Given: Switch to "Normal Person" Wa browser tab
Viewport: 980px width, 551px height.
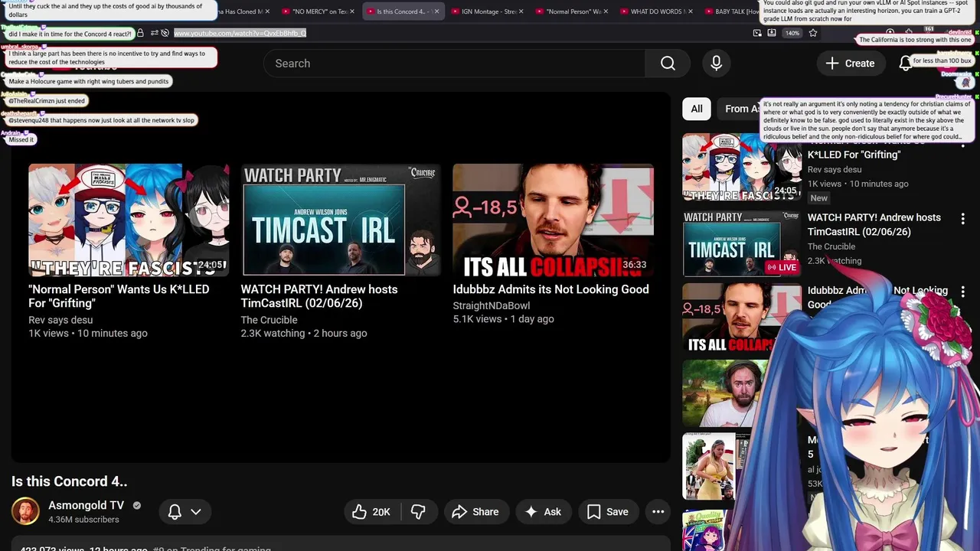Looking at the screenshot, I should click(x=573, y=11).
